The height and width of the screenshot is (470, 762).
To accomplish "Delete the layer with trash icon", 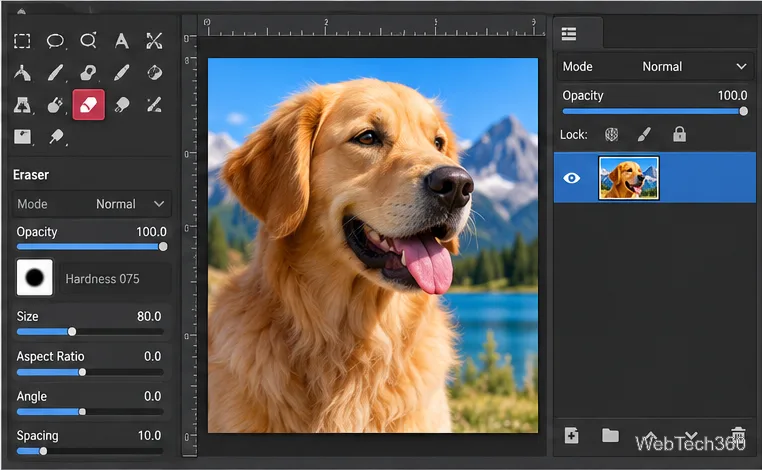I will (738, 434).
